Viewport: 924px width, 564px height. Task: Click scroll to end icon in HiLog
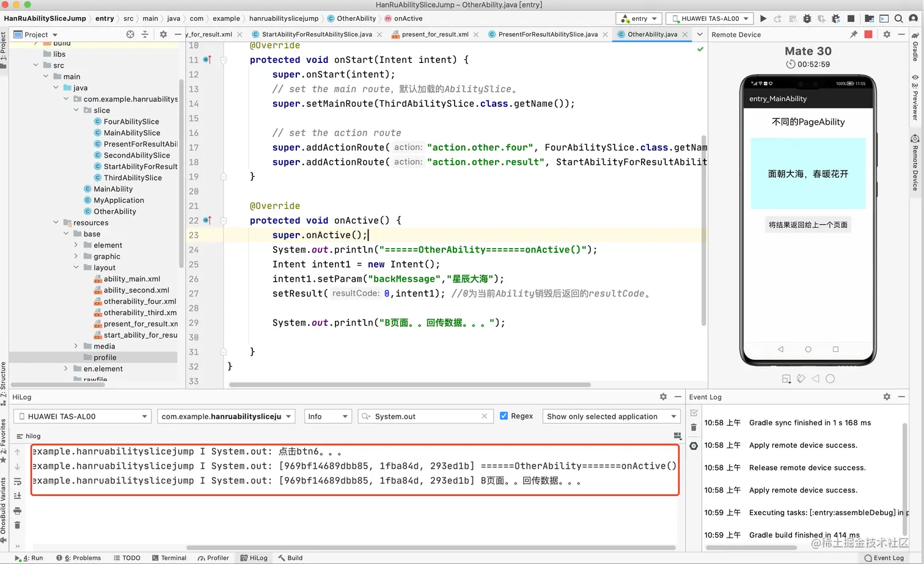click(17, 496)
